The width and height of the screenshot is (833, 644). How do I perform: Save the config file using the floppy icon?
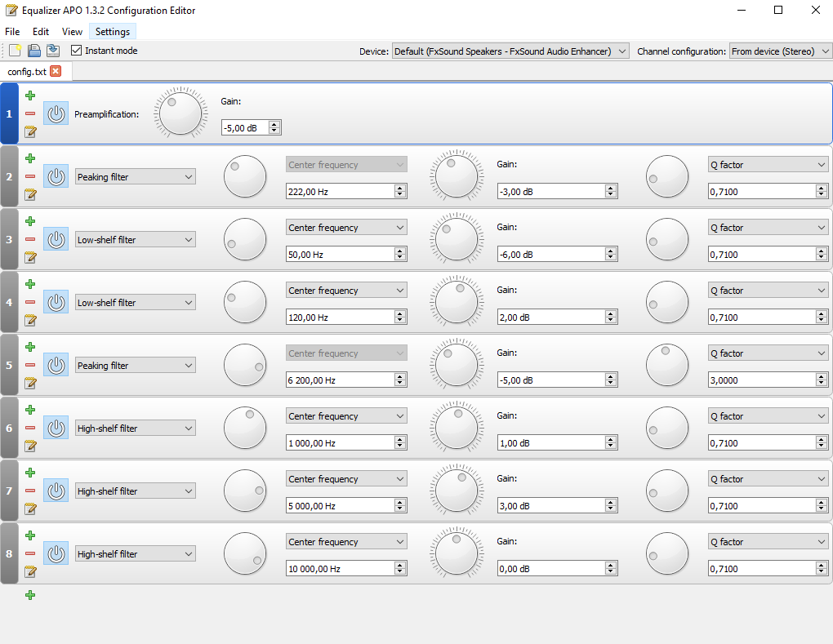(34, 51)
